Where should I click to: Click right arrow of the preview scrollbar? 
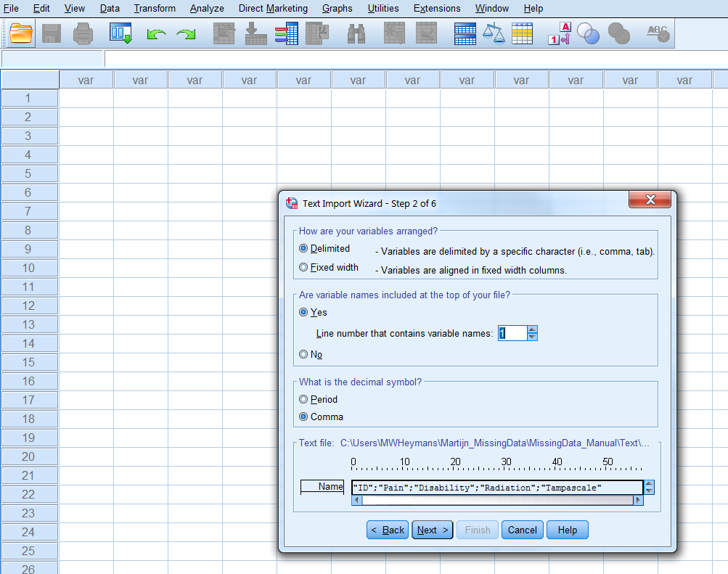click(x=638, y=500)
